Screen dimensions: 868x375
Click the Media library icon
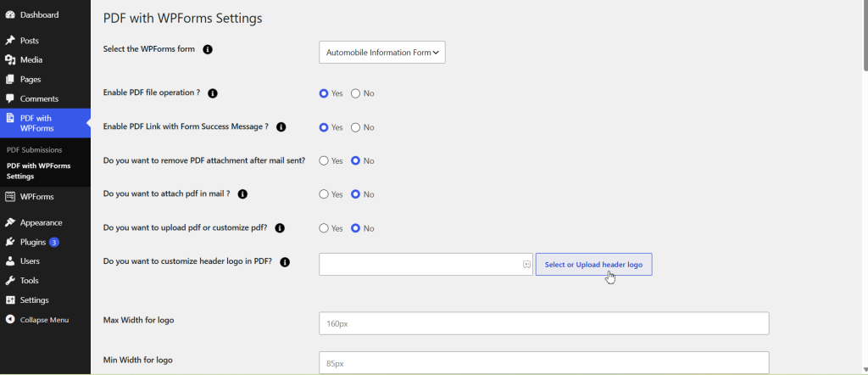[10, 60]
